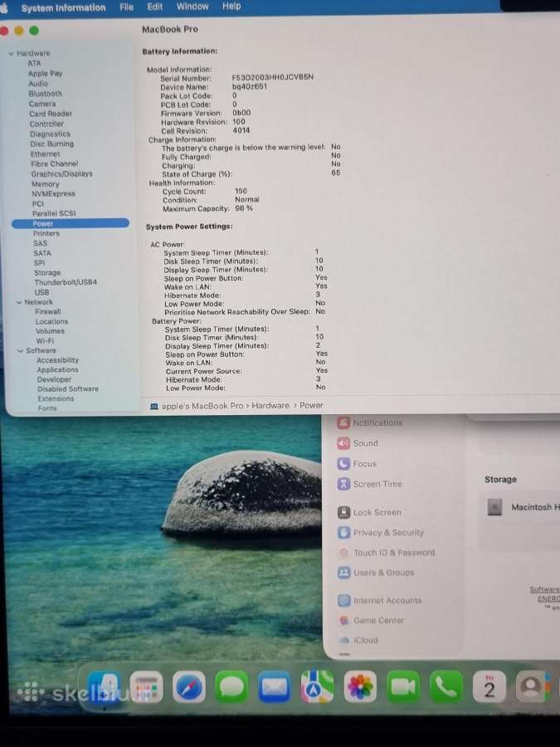This screenshot has height=747, width=560.
Task: Click the Sound icon in System Settings
Action: click(x=343, y=443)
